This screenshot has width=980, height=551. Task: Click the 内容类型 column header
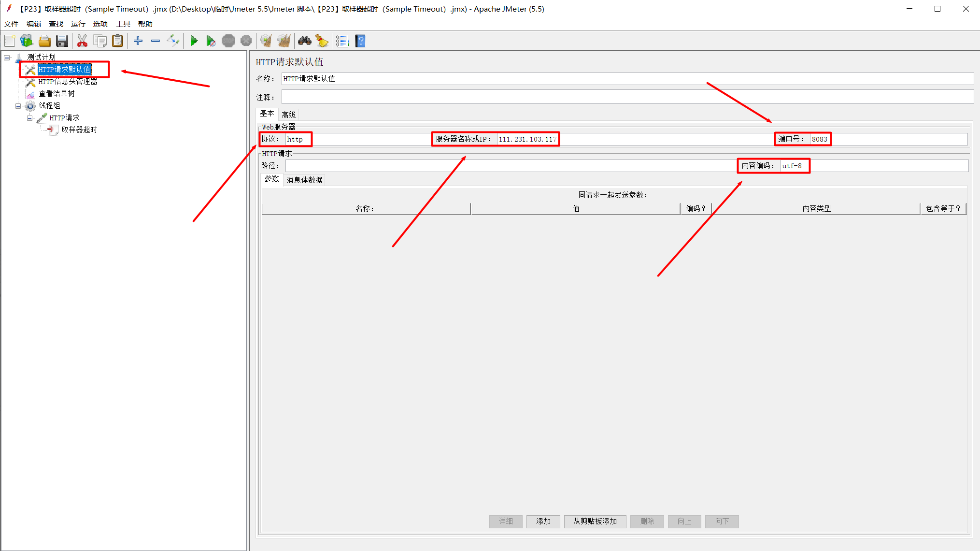click(x=816, y=209)
